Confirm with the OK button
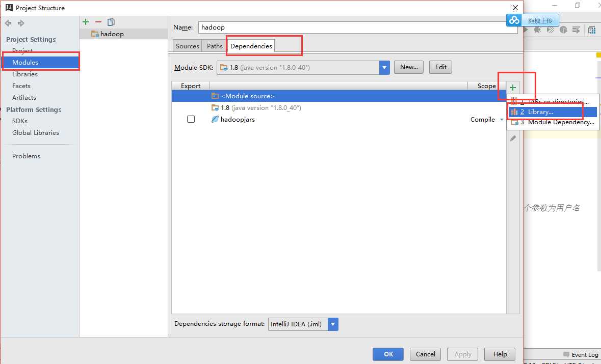 pyautogui.click(x=388, y=354)
